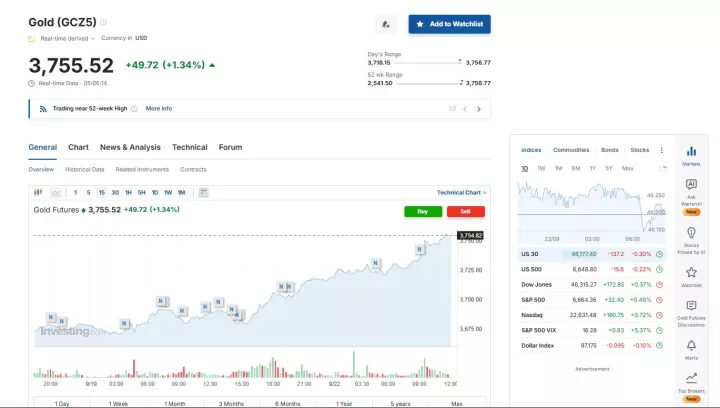The image size is (720, 408).
Task: Click the clock icon in Dollar Index row
Action: 659,346
